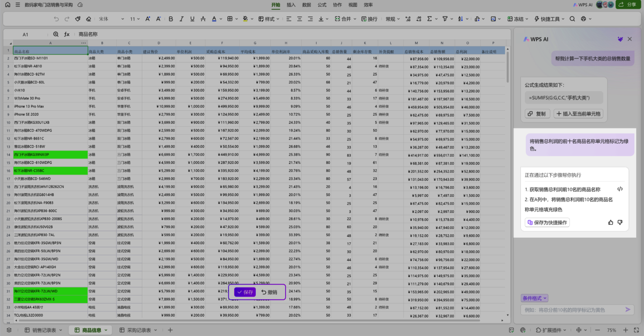
Task: Click the Filter funnel icon
Action: 445,19
